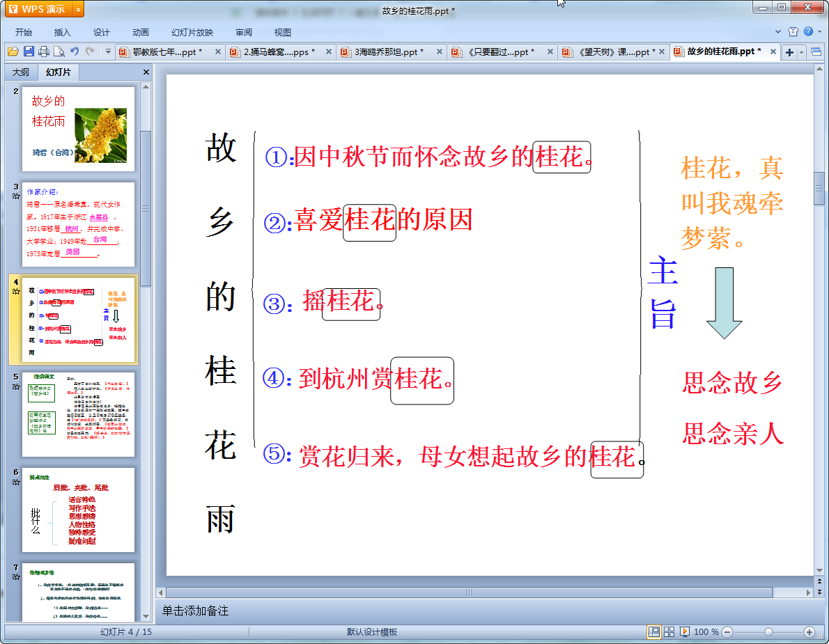Save the current presentation
829x644 pixels.
coord(29,51)
